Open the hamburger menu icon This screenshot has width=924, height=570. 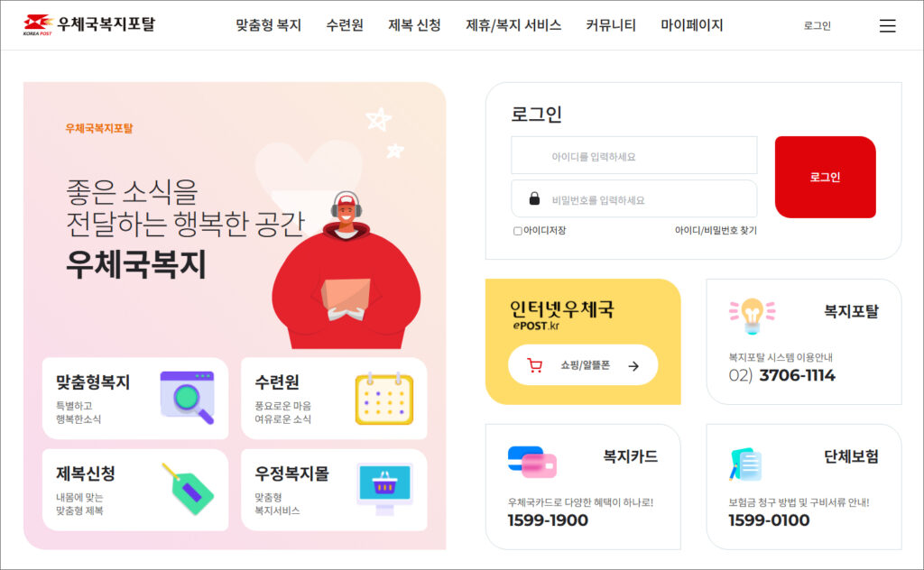[887, 26]
